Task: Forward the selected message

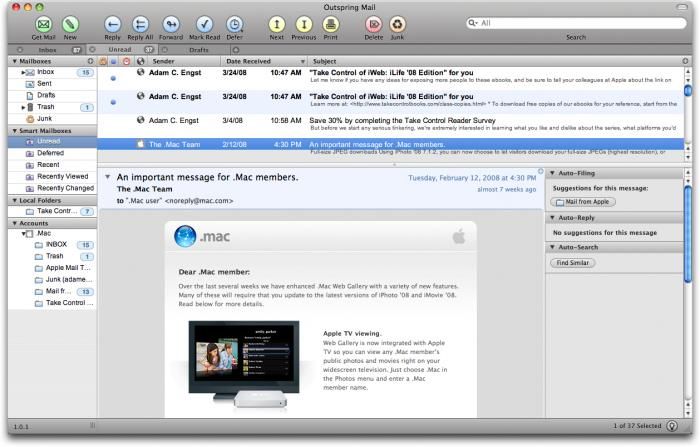Action: click(171, 24)
